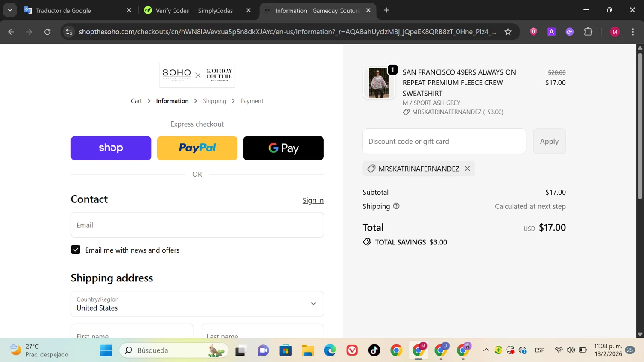Image resolution: width=644 pixels, height=362 pixels.
Task: Open volume control in tray
Action: 571,350
